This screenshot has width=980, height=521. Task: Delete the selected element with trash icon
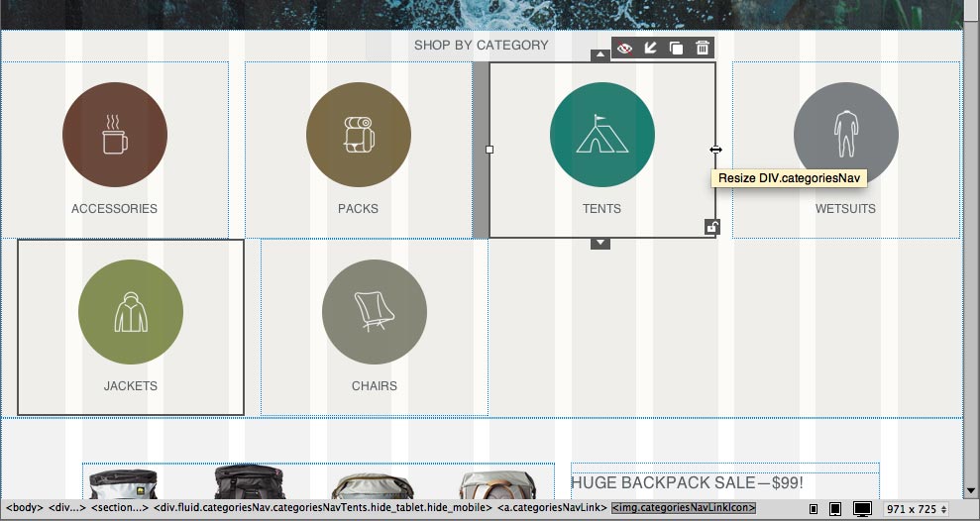tap(702, 49)
